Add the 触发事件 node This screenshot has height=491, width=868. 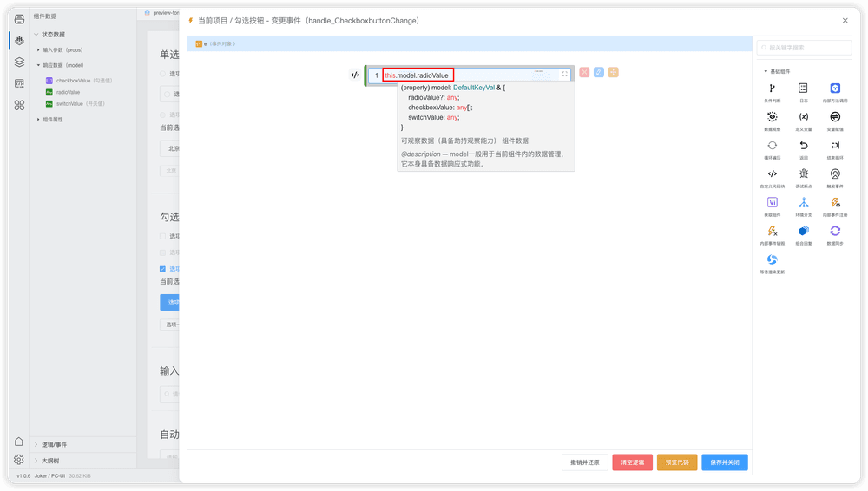coord(835,178)
